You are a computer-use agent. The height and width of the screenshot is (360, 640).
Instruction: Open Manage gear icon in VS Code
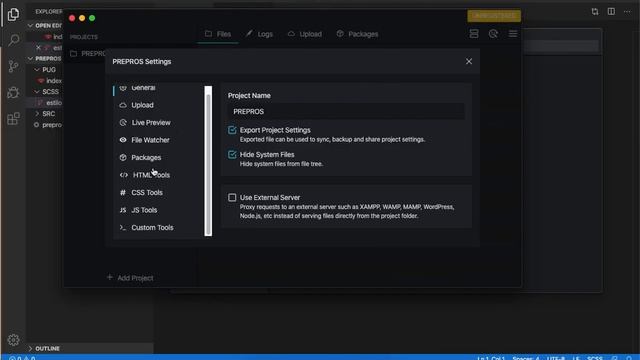click(13, 340)
